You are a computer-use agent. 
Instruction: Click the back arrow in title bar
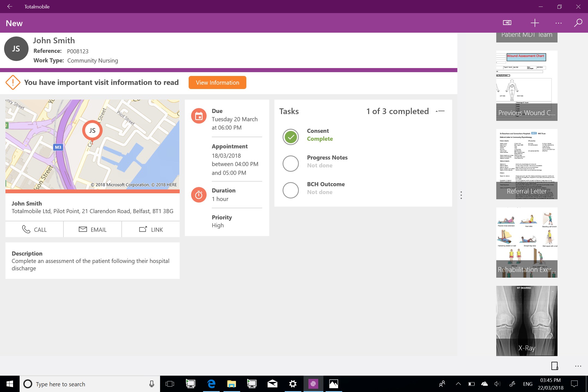[x=10, y=7]
